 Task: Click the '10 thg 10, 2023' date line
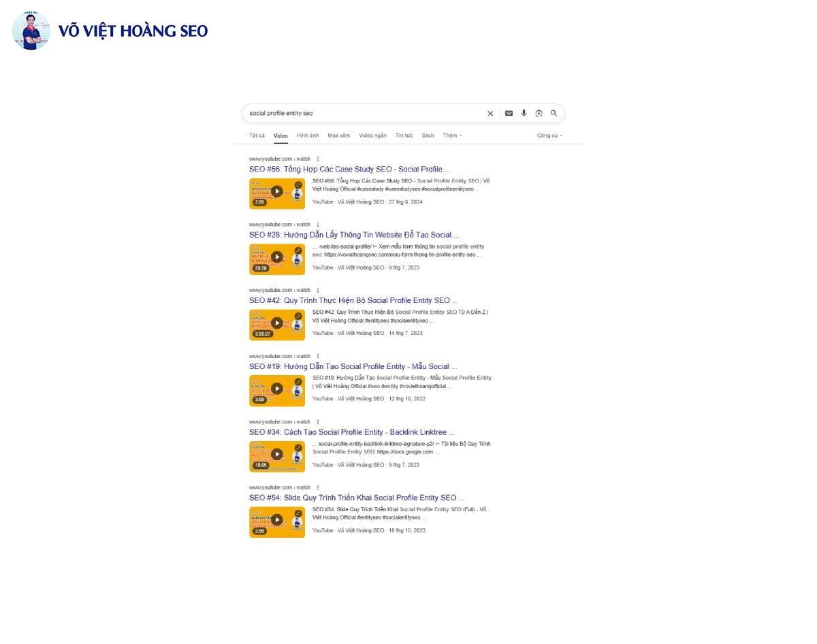point(407,530)
